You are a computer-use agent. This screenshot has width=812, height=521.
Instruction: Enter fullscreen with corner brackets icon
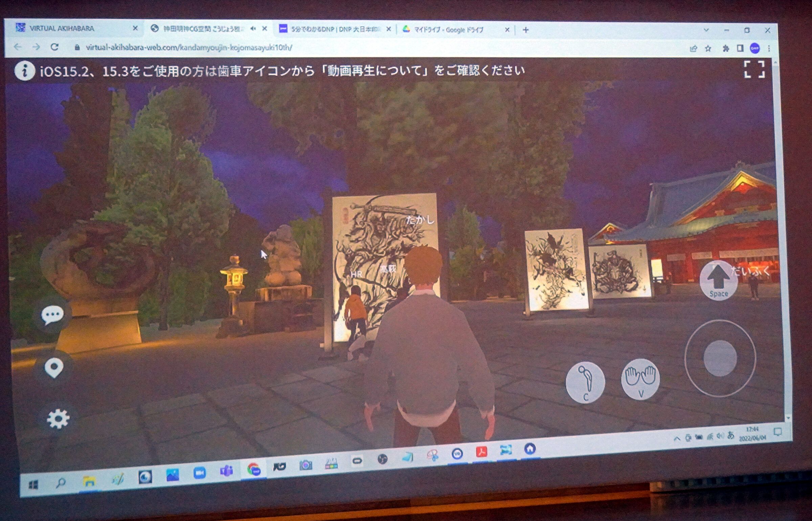[754, 69]
